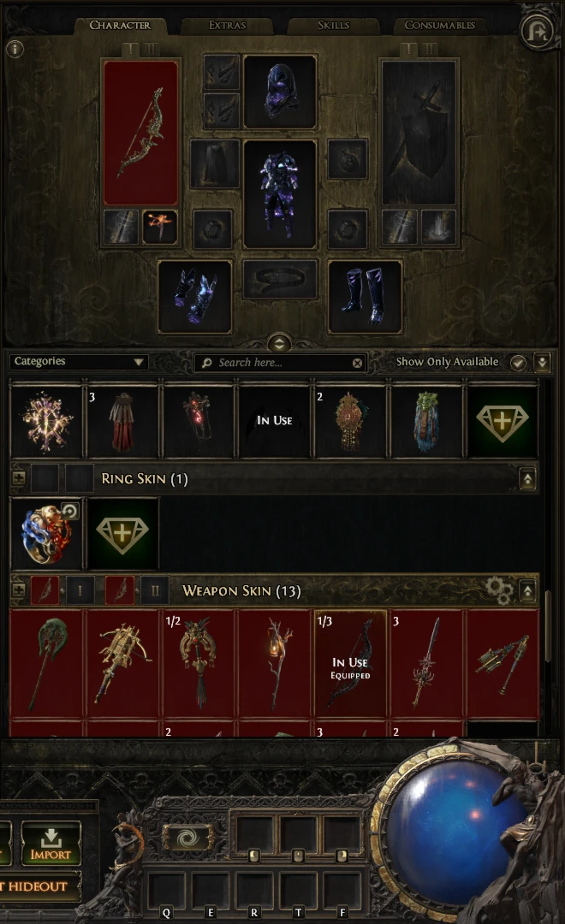This screenshot has height=924, width=565.
Task: Open the gear settings in Weapon Skin header
Action: [x=498, y=589]
